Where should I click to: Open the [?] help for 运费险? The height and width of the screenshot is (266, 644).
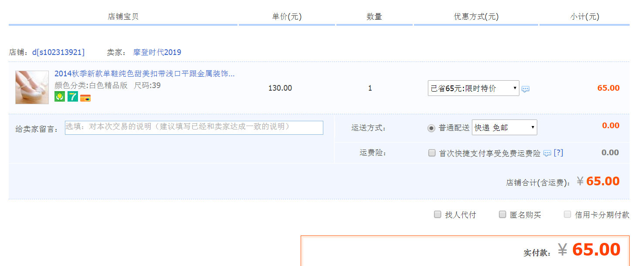(x=558, y=153)
